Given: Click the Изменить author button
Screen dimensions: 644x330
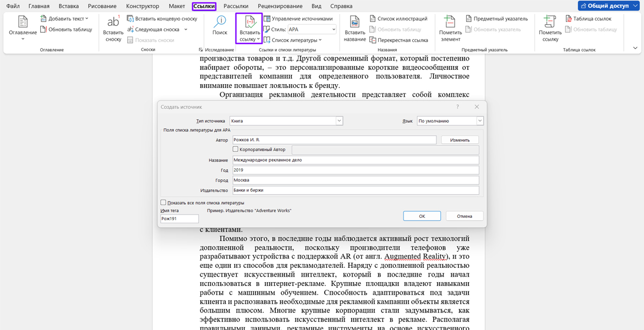Looking at the screenshot, I should (x=460, y=140).
